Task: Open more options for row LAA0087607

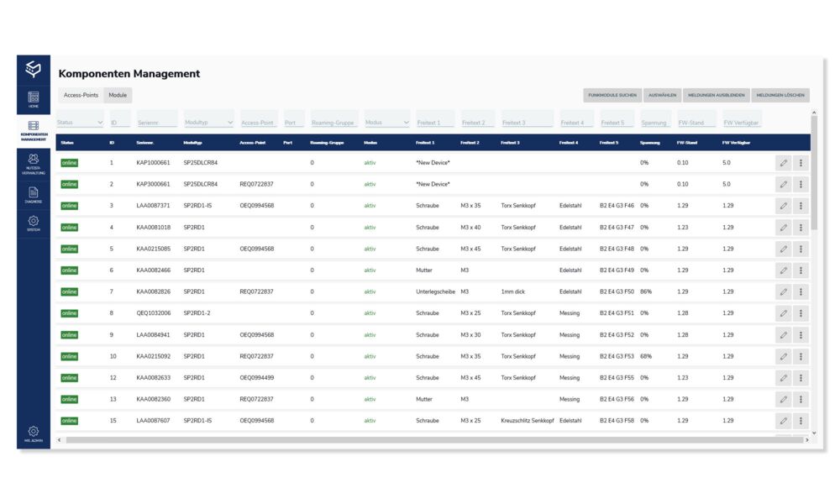Action: 801,421
